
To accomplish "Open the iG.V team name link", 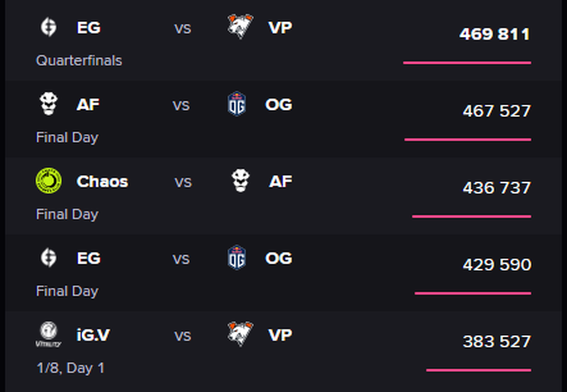I will point(93,335).
